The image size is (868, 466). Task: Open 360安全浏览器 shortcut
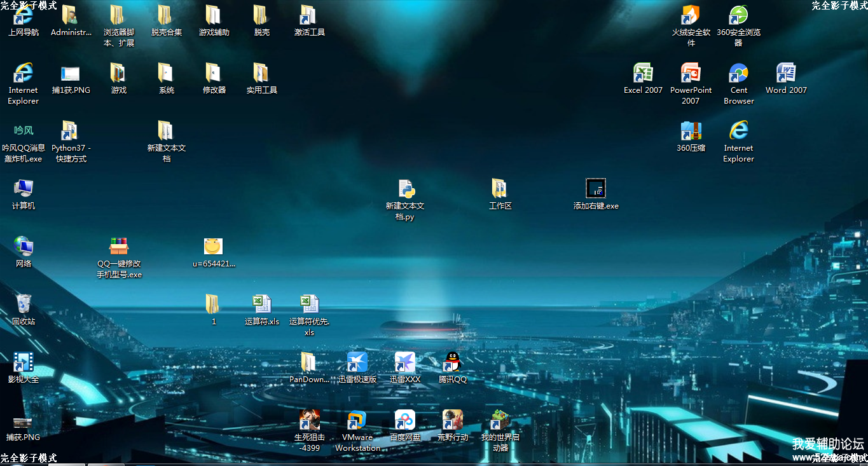click(x=738, y=15)
